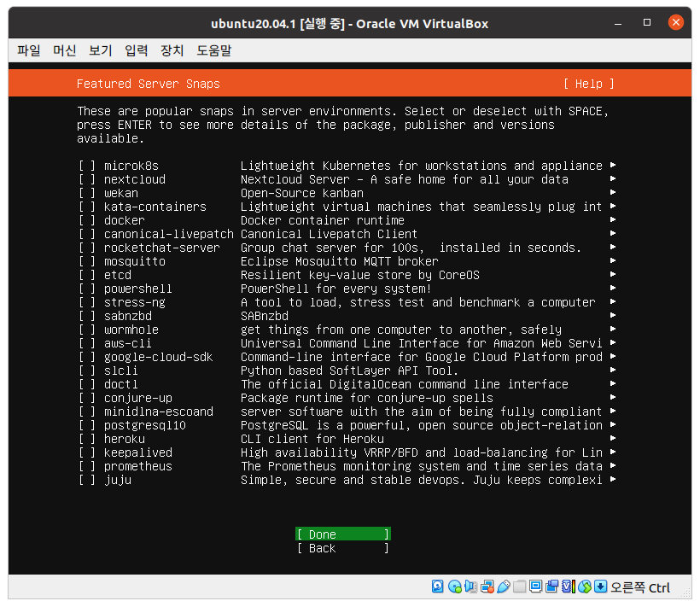Open the 도움말 menu
Screen dimensions: 700x607
click(x=213, y=50)
